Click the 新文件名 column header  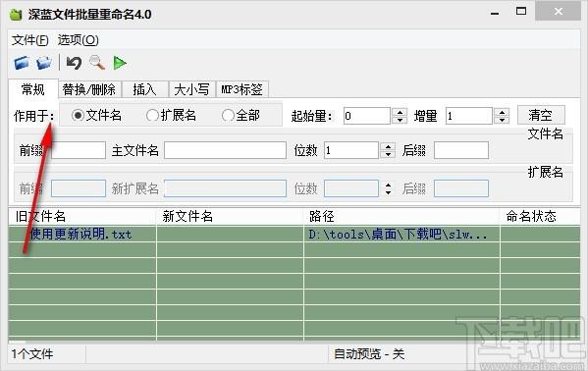pos(230,216)
